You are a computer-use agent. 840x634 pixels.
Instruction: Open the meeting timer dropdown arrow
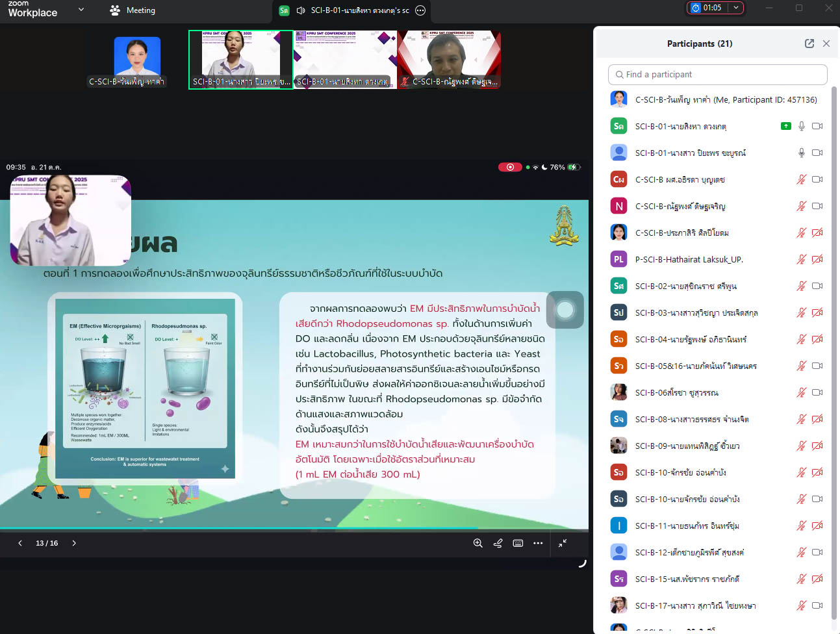tap(735, 8)
